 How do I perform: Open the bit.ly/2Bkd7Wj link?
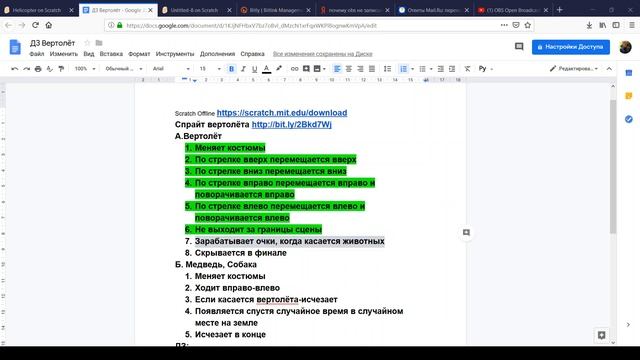click(291, 124)
